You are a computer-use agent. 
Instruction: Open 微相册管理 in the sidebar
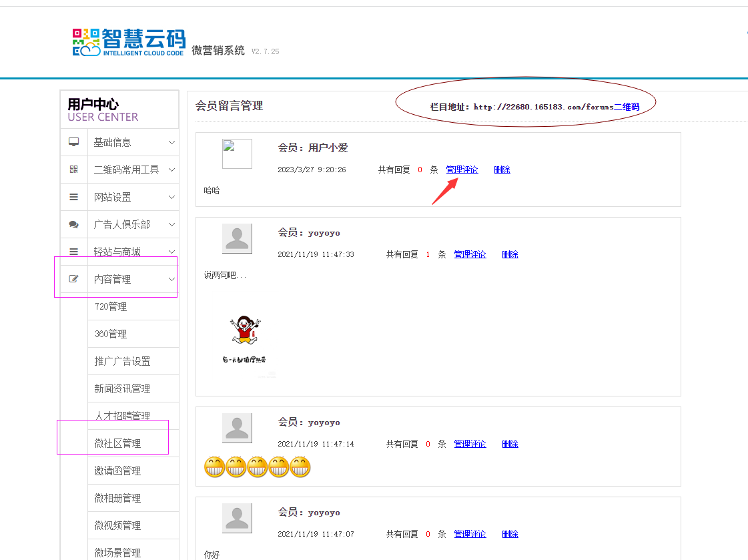click(117, 498)
